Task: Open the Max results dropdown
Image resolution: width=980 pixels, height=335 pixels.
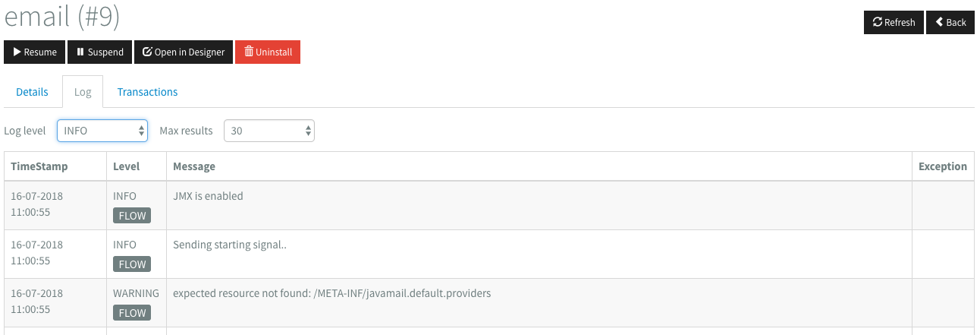Action: pyautogui.click(x=269, y=131)
